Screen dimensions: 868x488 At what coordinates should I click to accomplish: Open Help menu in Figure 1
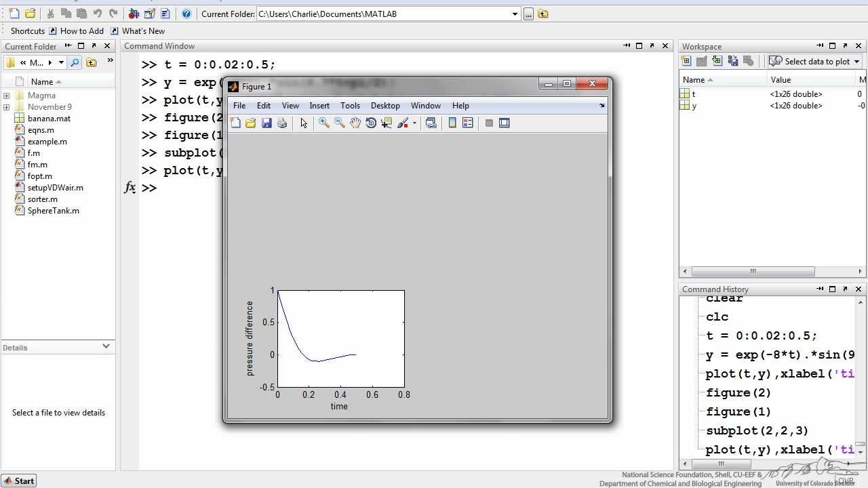(x=460, y=106)
